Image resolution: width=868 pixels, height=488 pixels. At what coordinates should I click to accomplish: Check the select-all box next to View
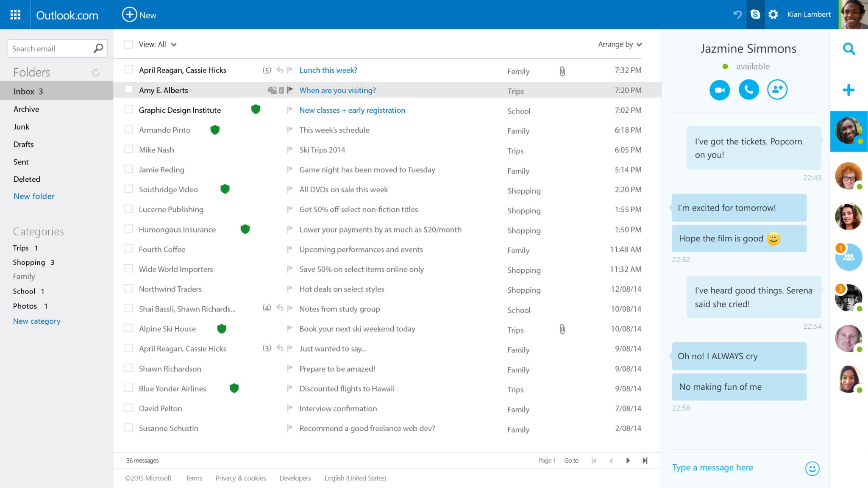(128, 44)
